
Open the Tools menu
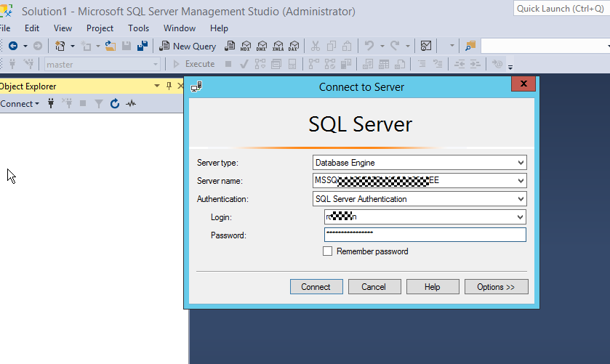138,28
